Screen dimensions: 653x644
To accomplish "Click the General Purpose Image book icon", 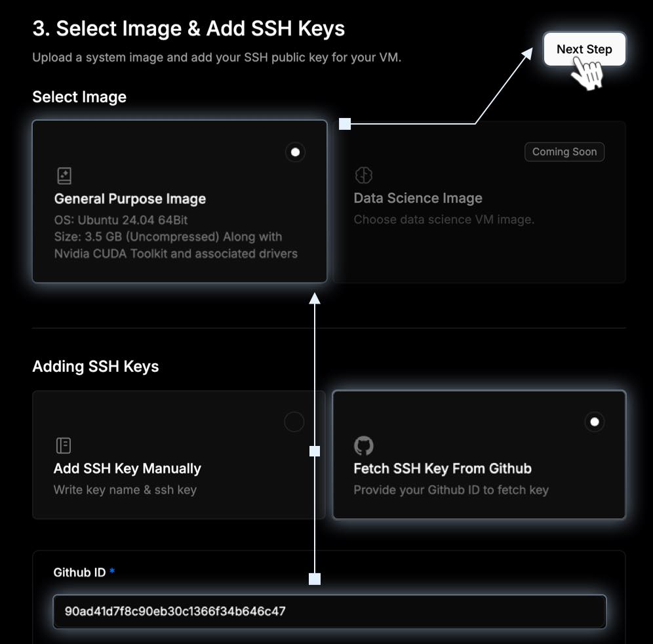I will coord(64,176).
